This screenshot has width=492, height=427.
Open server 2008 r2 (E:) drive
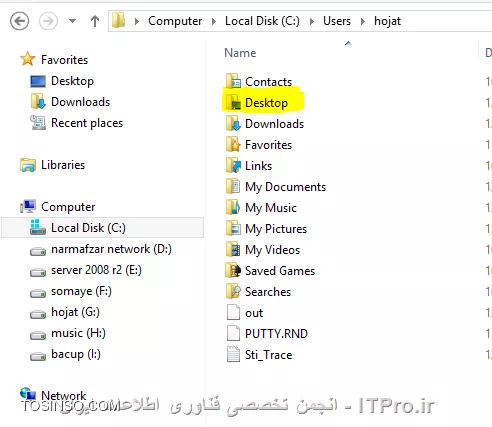(x=96, y=270)
